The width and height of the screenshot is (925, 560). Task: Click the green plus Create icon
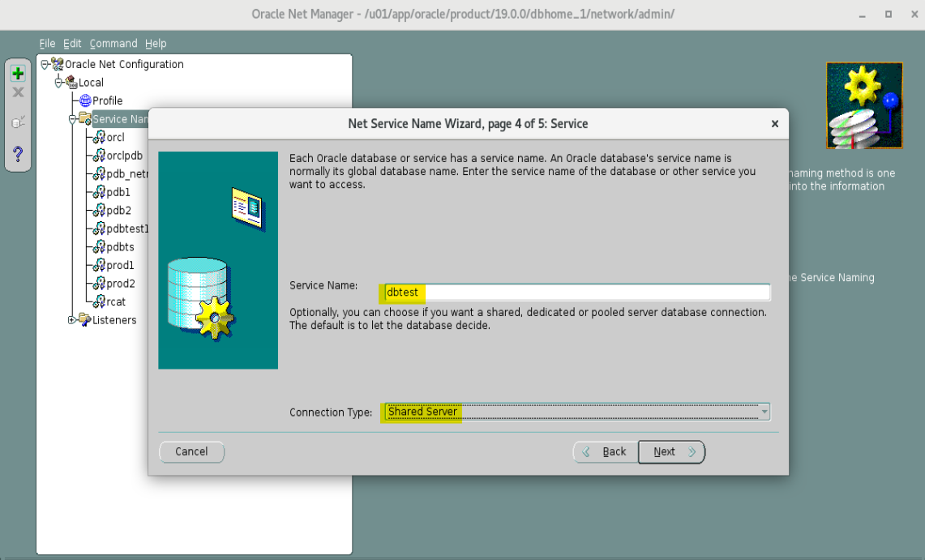point(18,73)
